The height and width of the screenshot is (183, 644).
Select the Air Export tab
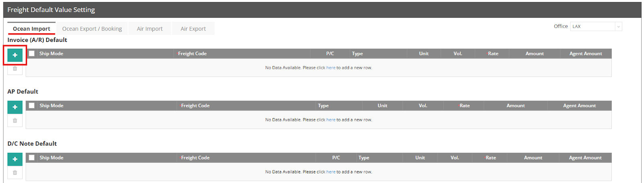pos(193,29)
